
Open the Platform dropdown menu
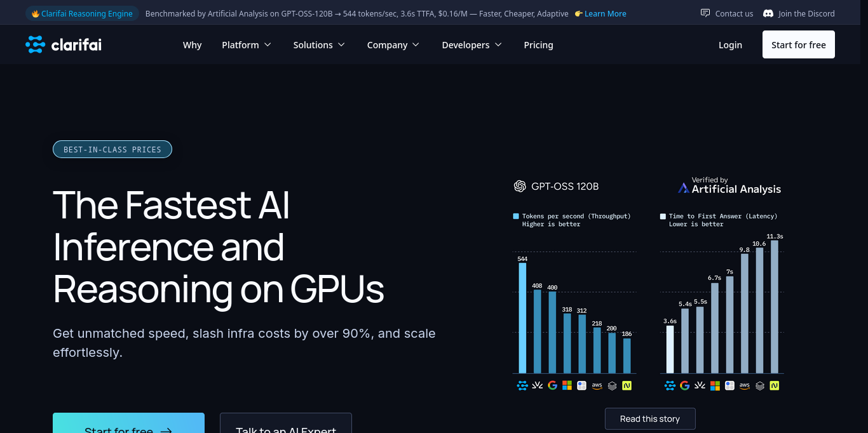[247, 44]
